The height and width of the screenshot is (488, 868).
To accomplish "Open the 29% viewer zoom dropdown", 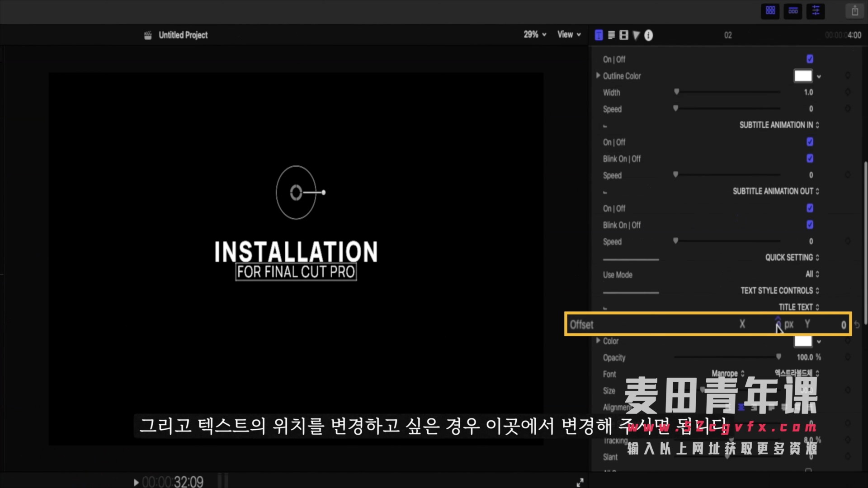I will 535,34.
